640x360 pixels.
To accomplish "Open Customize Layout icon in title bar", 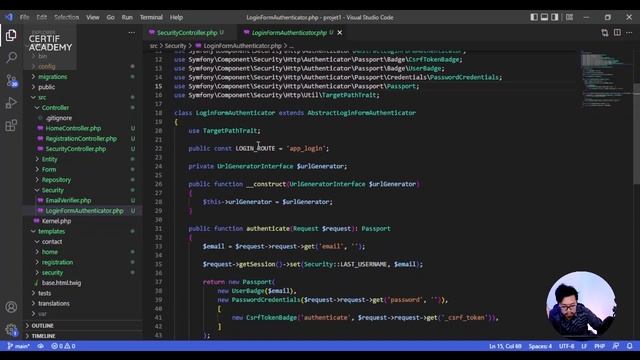I will (x=569, y=17).
